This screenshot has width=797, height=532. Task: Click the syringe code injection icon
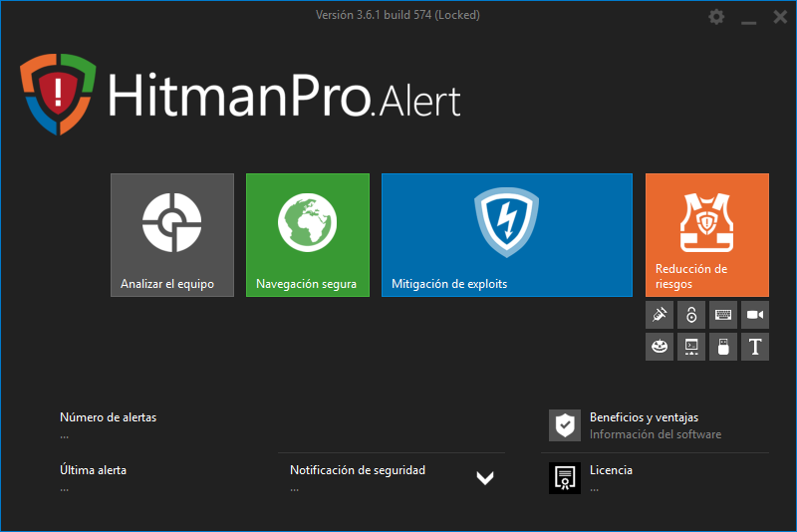660,315
